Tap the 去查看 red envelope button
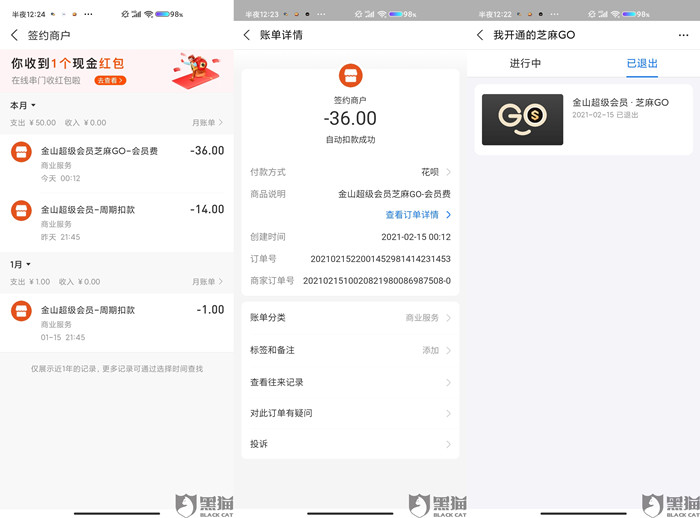Image resolution: width=700 pixels, height=518 pixels. 110,80
